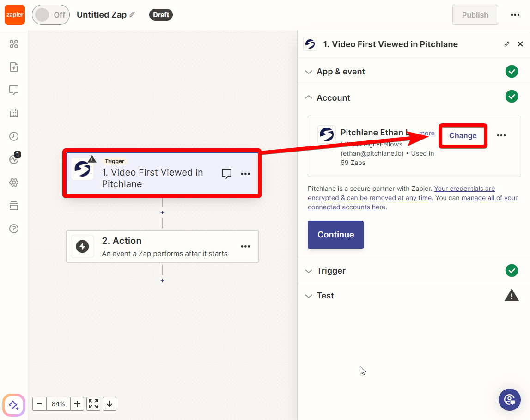530x420 pixels.
Task: Open the Zap history clock icon
Action: click(x=14, y=136)
